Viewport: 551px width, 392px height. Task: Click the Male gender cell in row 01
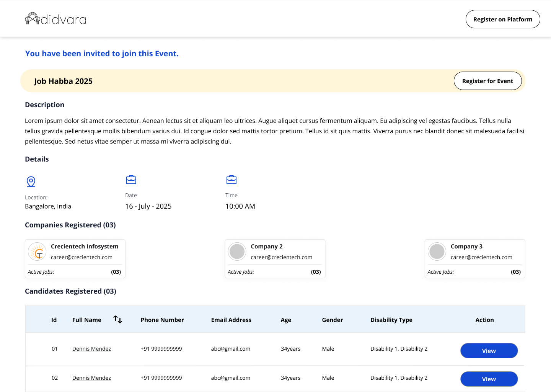(x=328, y=349)
